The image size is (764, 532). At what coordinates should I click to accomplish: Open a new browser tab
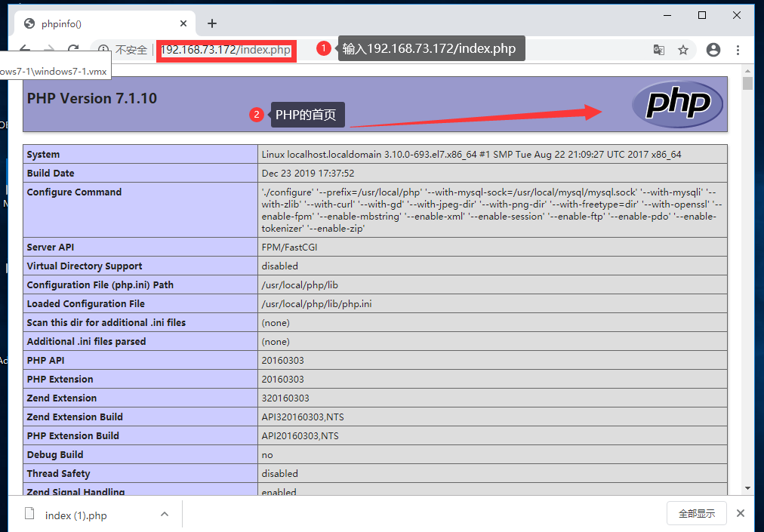(x=212, y=23)
